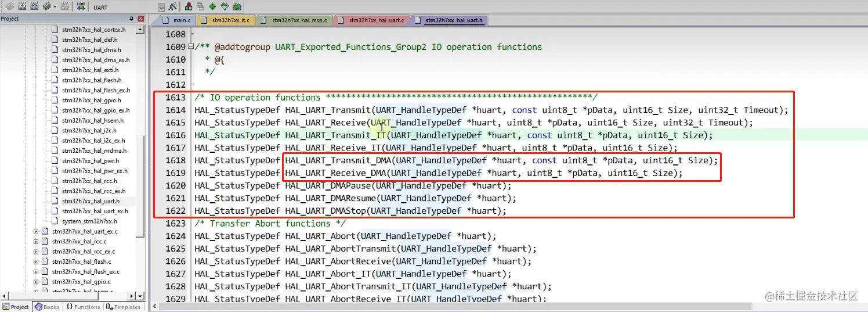Open the Templates tab at panel bottom

(x=123, y=307)
